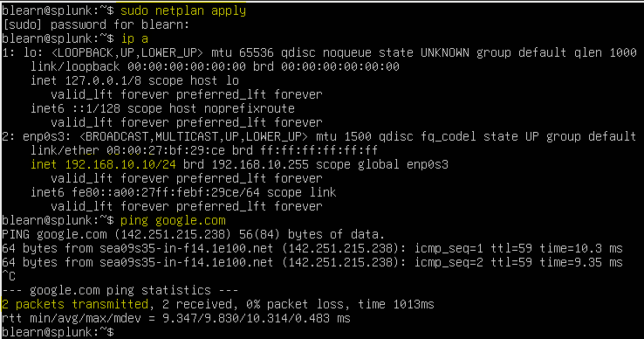Click the PING google.com (142.251.215.238) line

click(x=193, y=234)
